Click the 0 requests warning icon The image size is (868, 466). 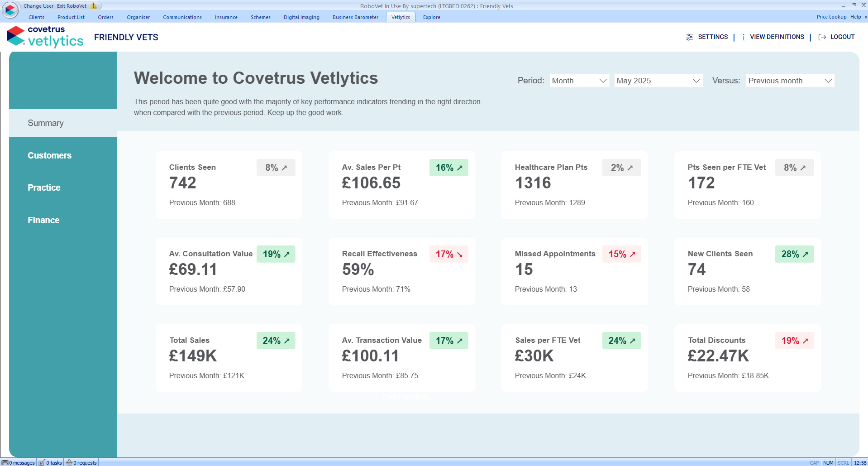click(69, 462)
